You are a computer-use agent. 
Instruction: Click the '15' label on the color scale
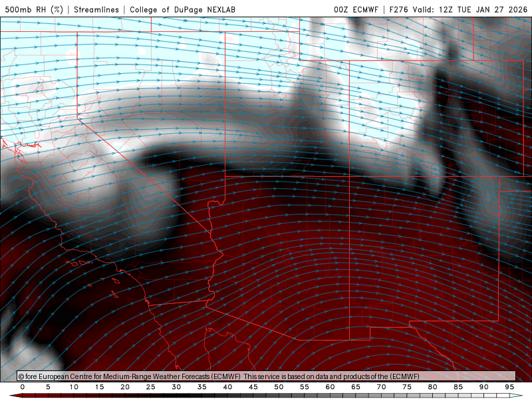tap(99, 387)
